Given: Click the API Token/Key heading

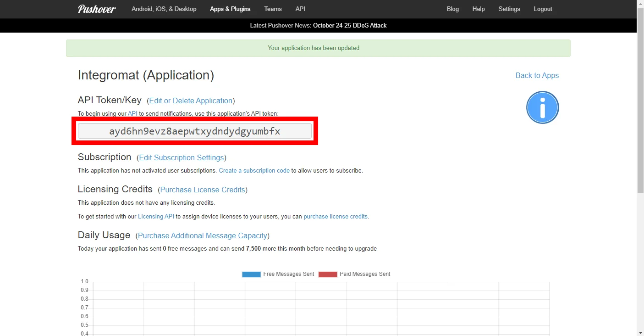Looking at the screenshot, I should 110,100.
